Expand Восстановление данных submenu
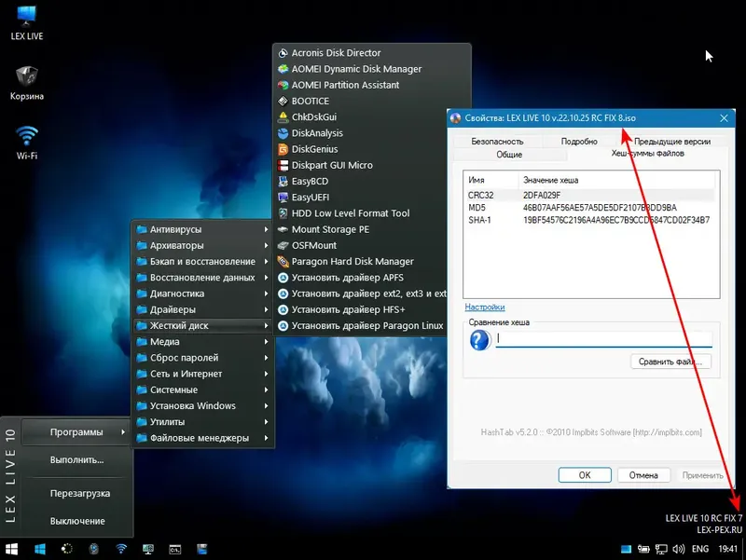The image size is (746, 560). coord(202,278)
